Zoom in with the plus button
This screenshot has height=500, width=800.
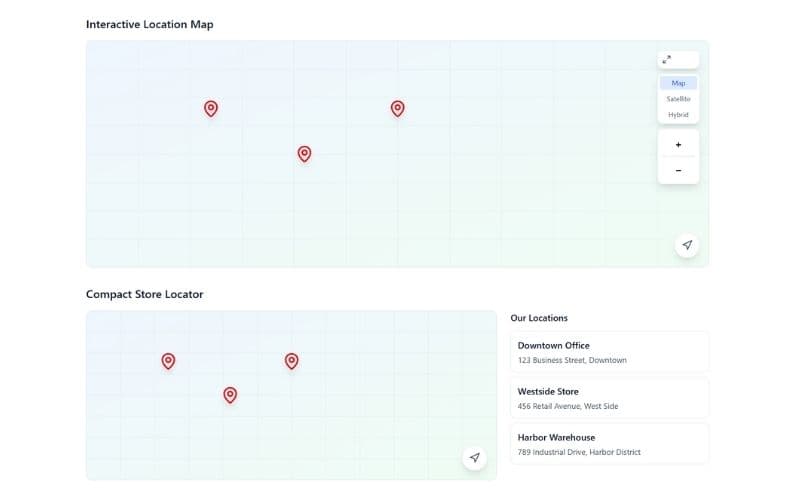pos(678,145)
